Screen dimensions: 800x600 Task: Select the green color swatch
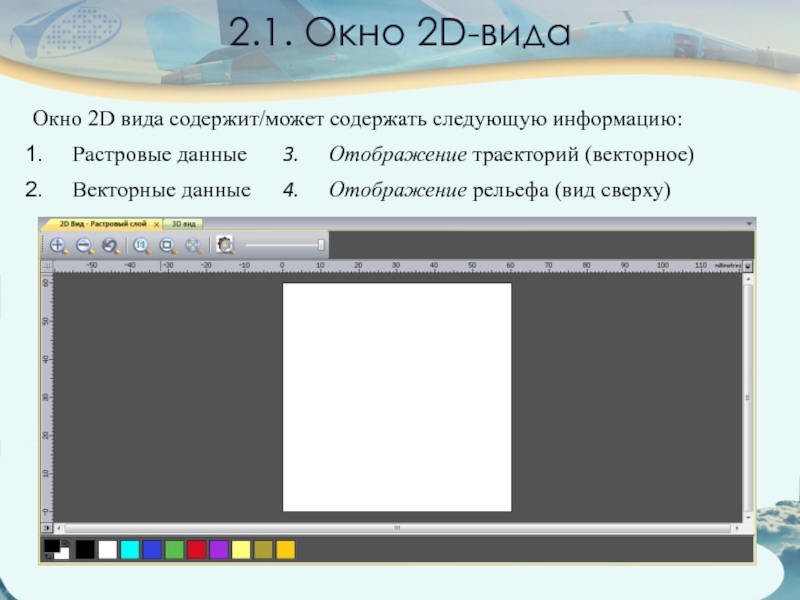pyautogui.click(x=174, y=549)
